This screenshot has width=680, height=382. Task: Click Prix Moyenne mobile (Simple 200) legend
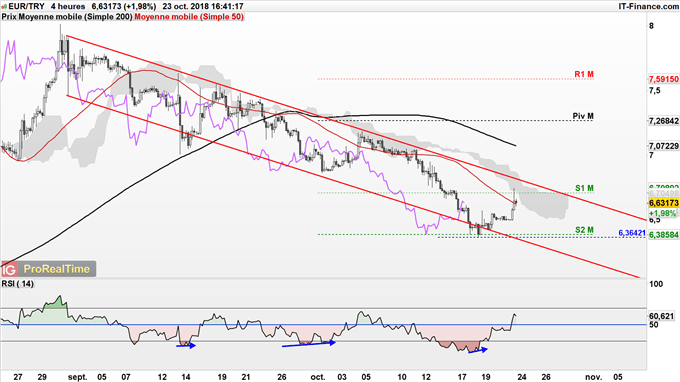[67, 17]
